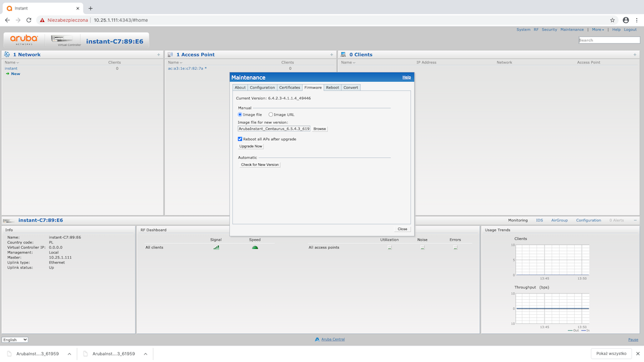Viewport: 644px width, 362px height.
Task: Click the Search input field
Action: [x=600, y=40]
